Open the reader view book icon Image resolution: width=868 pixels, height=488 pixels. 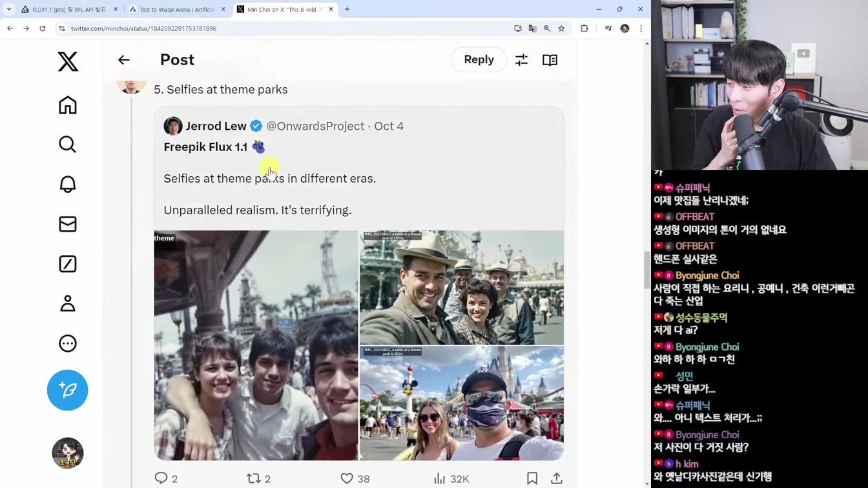click(x=550, y=60)
